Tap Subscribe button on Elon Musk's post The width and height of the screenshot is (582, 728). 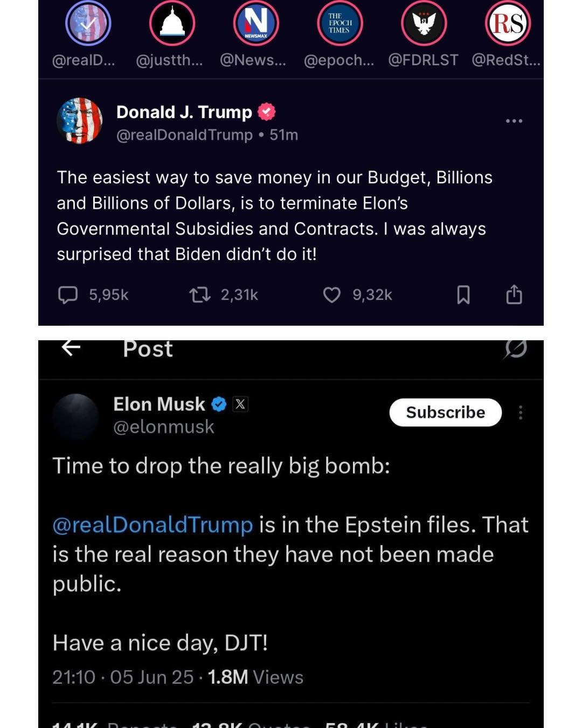point(446,413)
